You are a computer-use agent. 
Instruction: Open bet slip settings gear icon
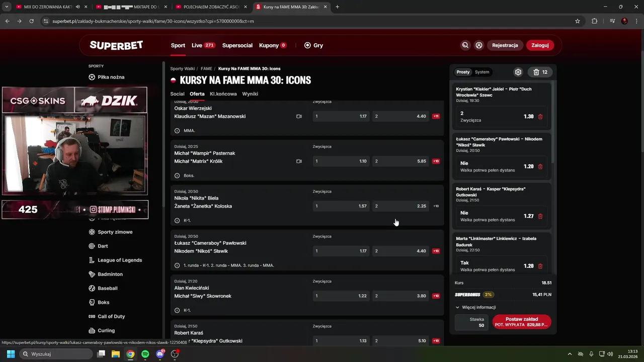(518, 72)
